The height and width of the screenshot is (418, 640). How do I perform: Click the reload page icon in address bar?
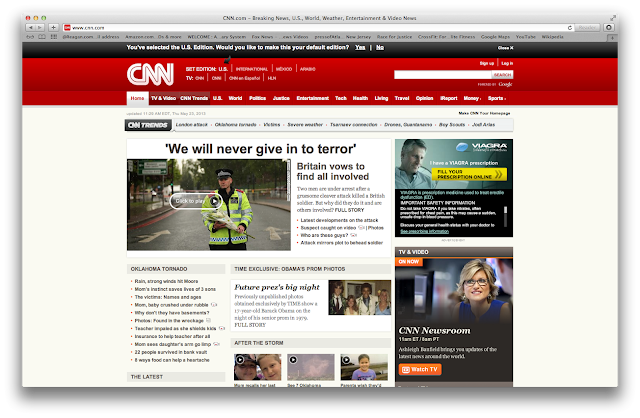(570, 28)
